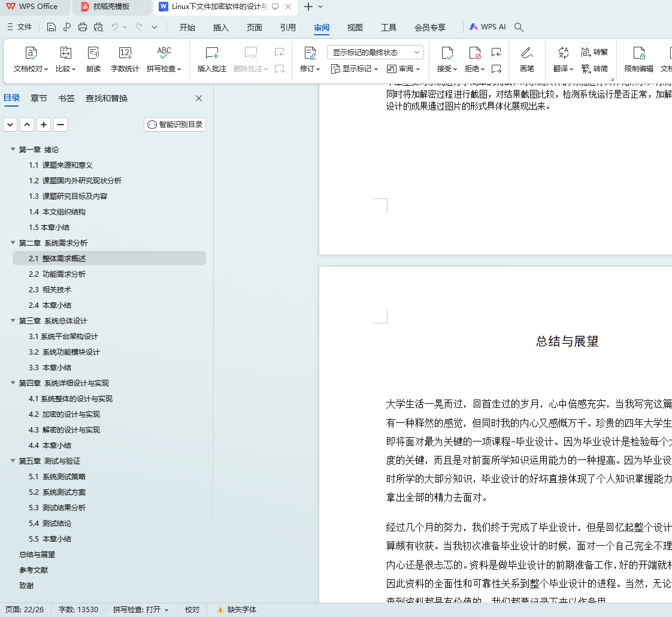Click the redo arrow icon
The height and width of the screenshot is (617, 672).
[x=139, y=27]
